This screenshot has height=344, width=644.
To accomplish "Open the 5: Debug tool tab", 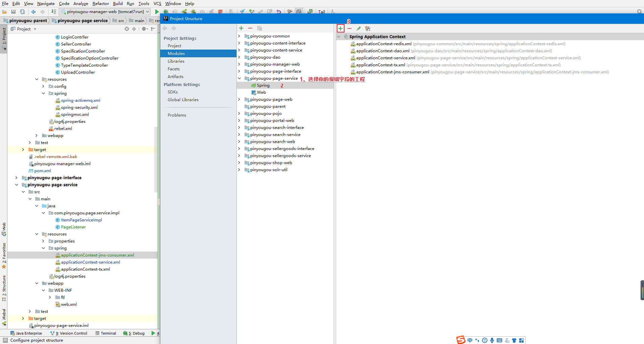I will tap(134, 333).
